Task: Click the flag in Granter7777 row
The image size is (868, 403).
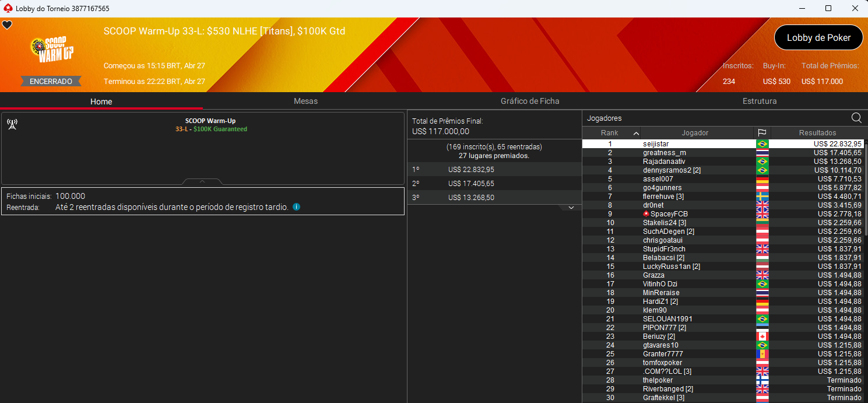Action: (762, 354)
